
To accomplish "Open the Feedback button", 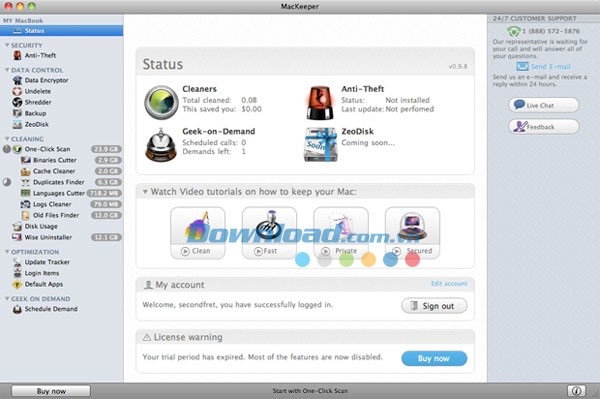I will point(543,127).
